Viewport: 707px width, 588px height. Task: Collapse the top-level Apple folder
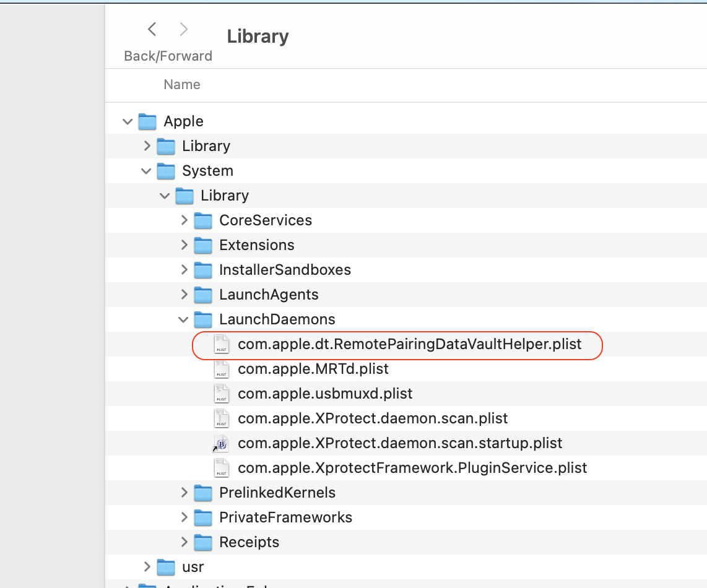click(128, 121)
